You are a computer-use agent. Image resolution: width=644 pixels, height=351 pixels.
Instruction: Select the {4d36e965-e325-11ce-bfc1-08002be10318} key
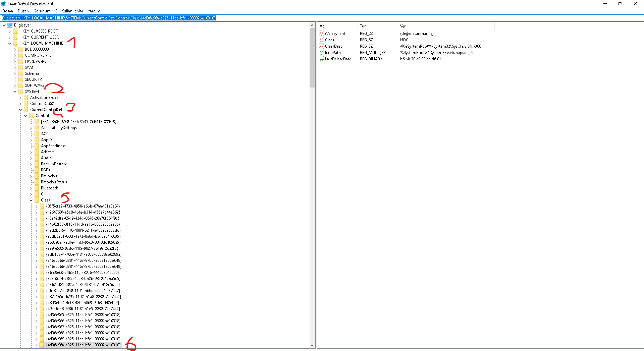(83, 315)
